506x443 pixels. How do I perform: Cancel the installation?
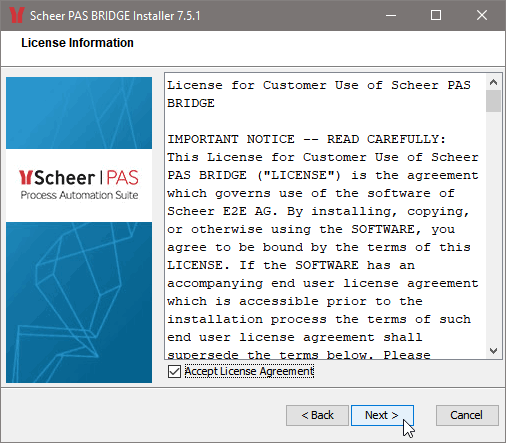[467, 415]
